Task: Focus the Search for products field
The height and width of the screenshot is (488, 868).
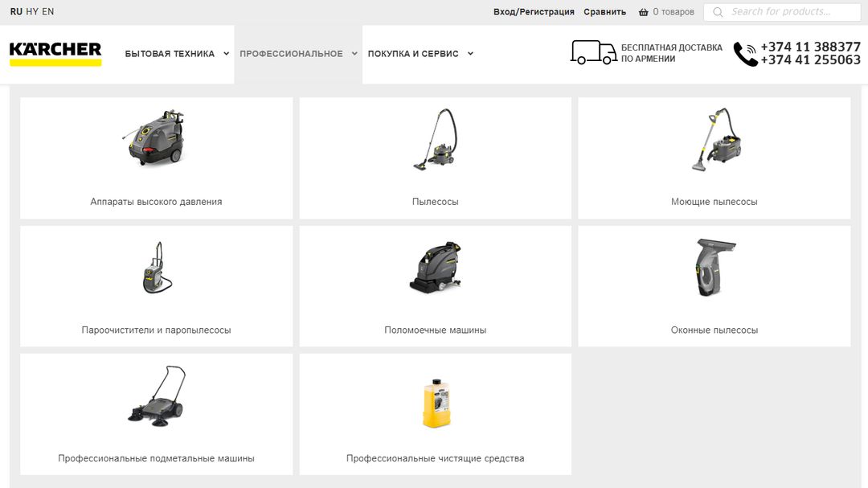Action: click(x=782, y=11)
